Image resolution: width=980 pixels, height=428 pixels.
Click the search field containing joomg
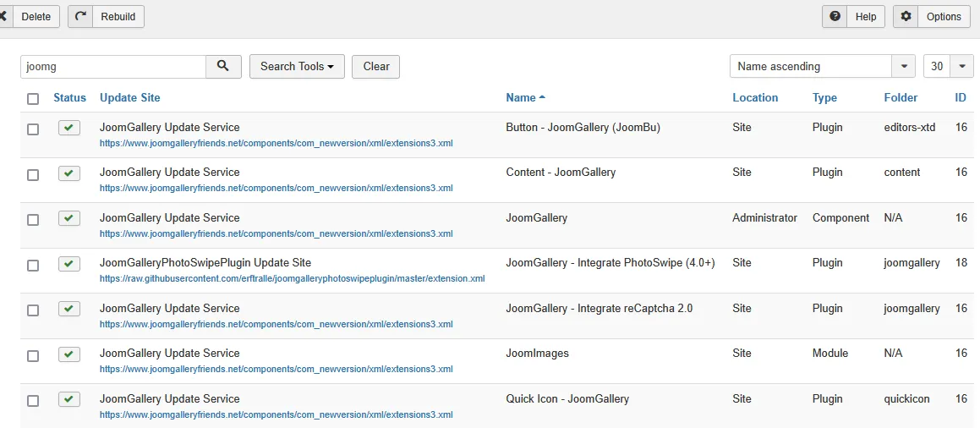pos(113,66)
